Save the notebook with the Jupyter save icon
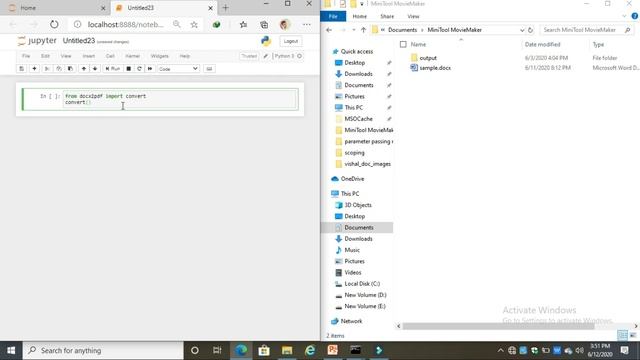Screen dimensions: 640x360 point(22,69)
